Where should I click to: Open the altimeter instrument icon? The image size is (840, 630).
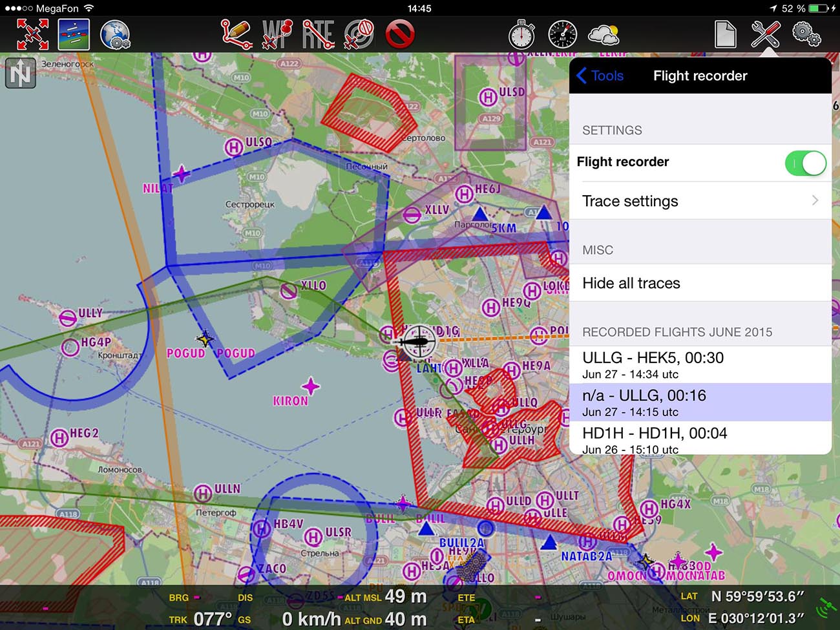click(562, 34)
